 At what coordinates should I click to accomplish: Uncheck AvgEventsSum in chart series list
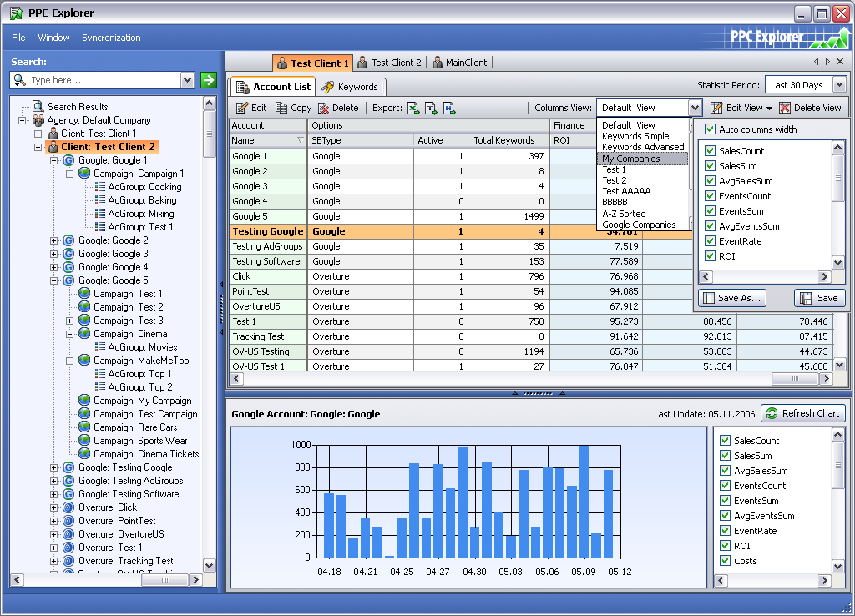pyautogui.click(x=726, y=516)
